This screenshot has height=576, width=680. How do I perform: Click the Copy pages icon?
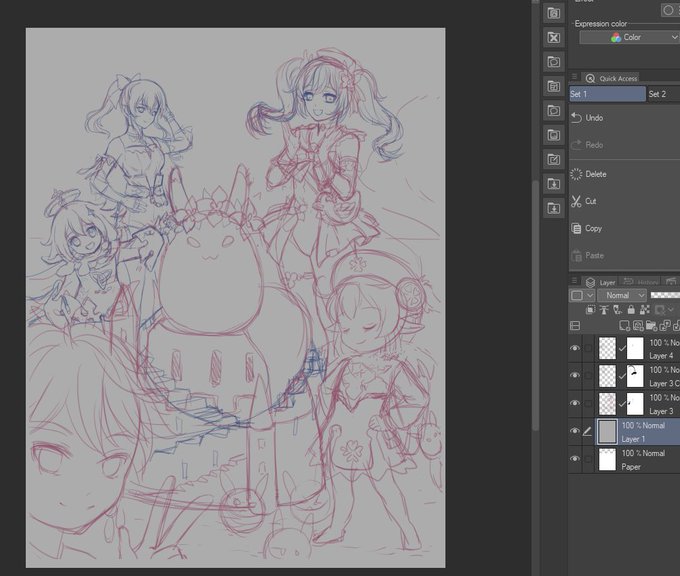576,228
